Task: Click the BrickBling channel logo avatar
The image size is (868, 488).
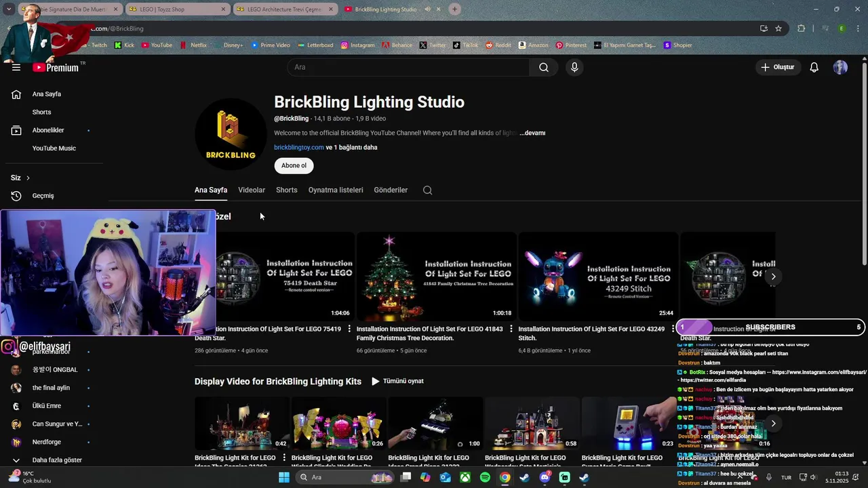Action: coord(231,134)
